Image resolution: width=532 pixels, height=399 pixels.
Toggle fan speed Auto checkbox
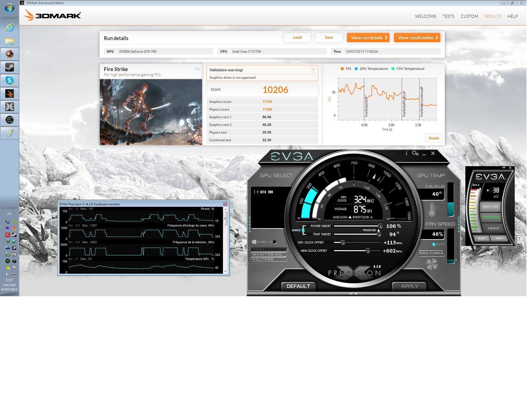tap(434, 244)
